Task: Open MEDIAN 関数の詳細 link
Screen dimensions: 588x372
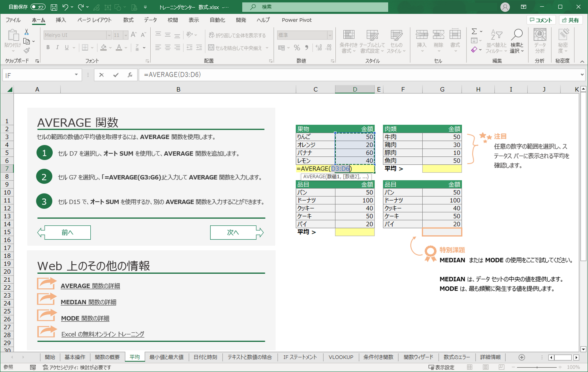Action: 89,302
